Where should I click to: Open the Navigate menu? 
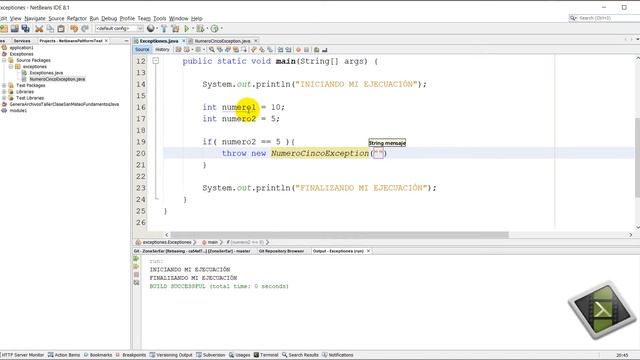35,18
